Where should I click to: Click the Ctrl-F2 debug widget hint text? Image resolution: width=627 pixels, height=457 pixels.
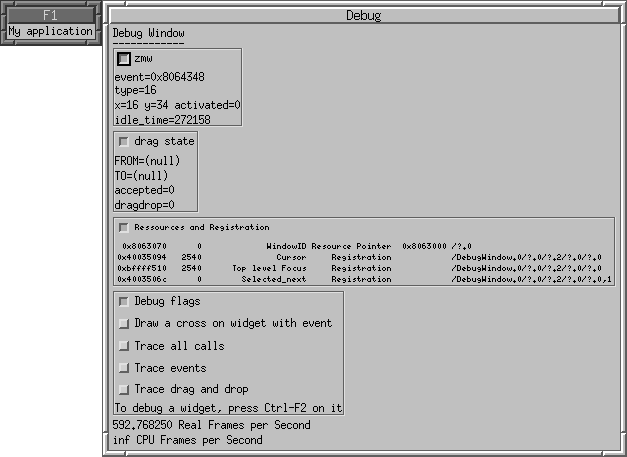pyautogui.click(x=228, y=408)
